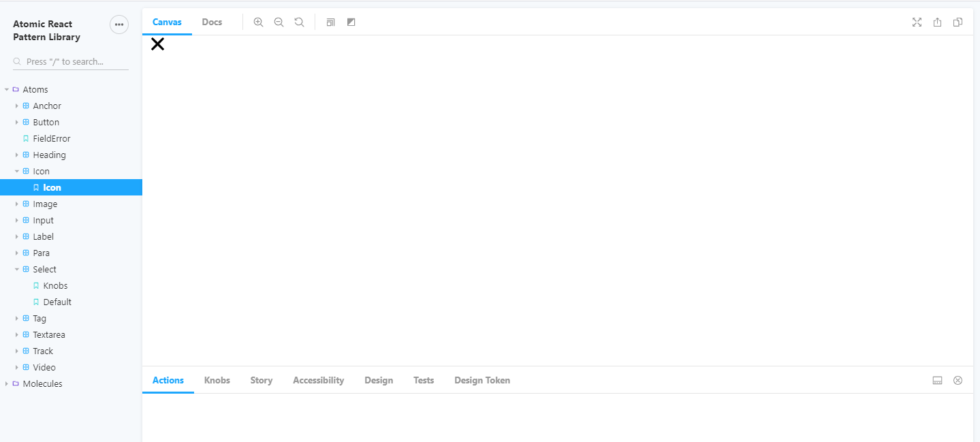Select the Para component row

[71, 253]
